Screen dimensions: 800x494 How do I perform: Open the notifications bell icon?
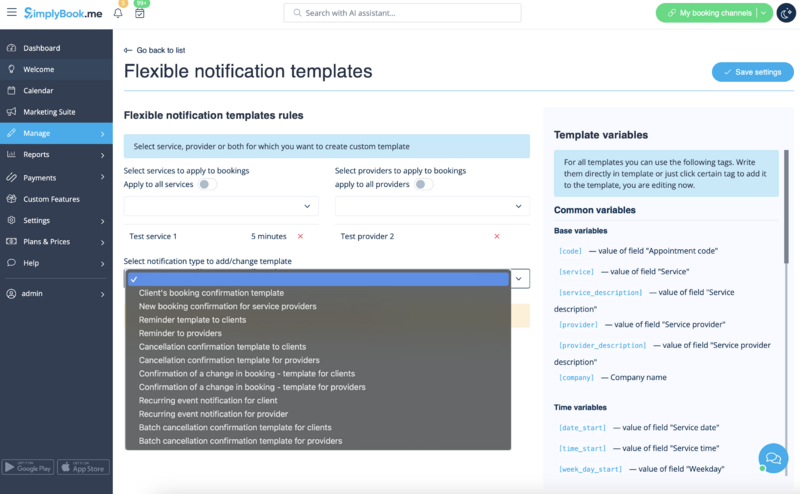118,13
